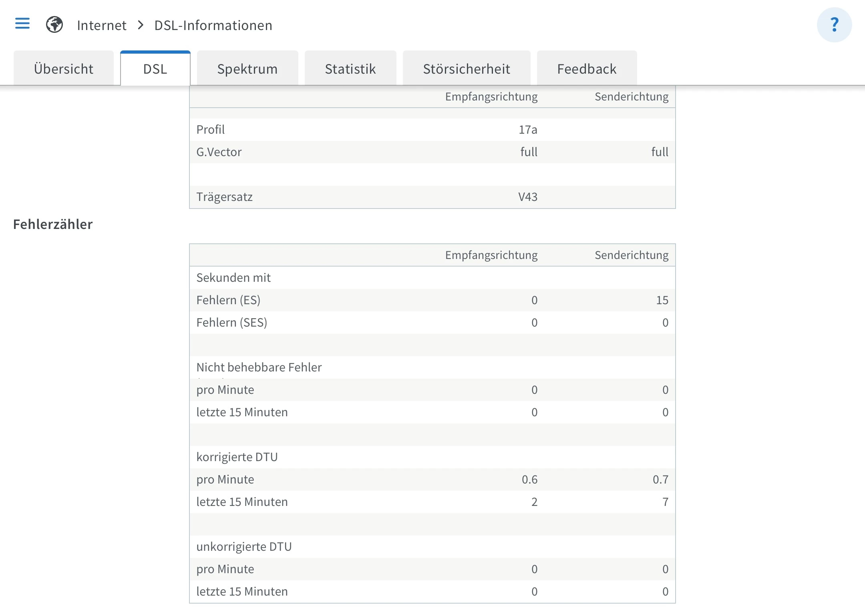Click the Internet breadcrumb link
Screen dimensions: 865x616
click(x=102, y=25)
